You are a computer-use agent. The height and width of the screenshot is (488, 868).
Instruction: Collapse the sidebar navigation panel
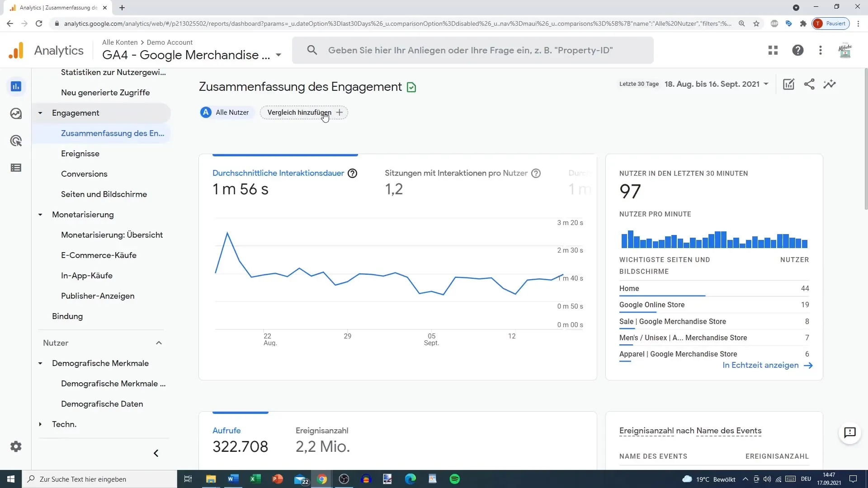click(x=156, y=453)
